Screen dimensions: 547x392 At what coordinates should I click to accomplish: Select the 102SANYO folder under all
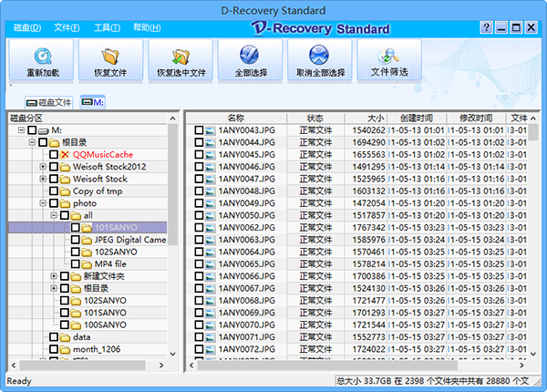point(116,252)
